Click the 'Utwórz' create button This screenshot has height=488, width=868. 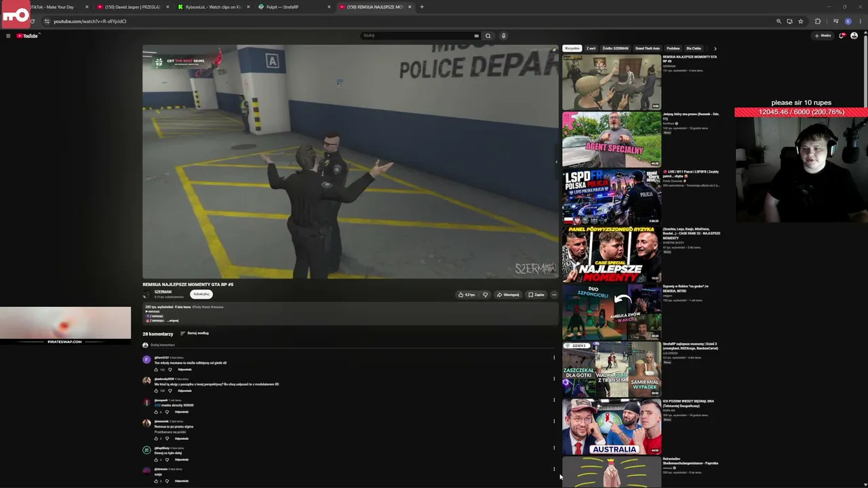[x=823, y=36]
